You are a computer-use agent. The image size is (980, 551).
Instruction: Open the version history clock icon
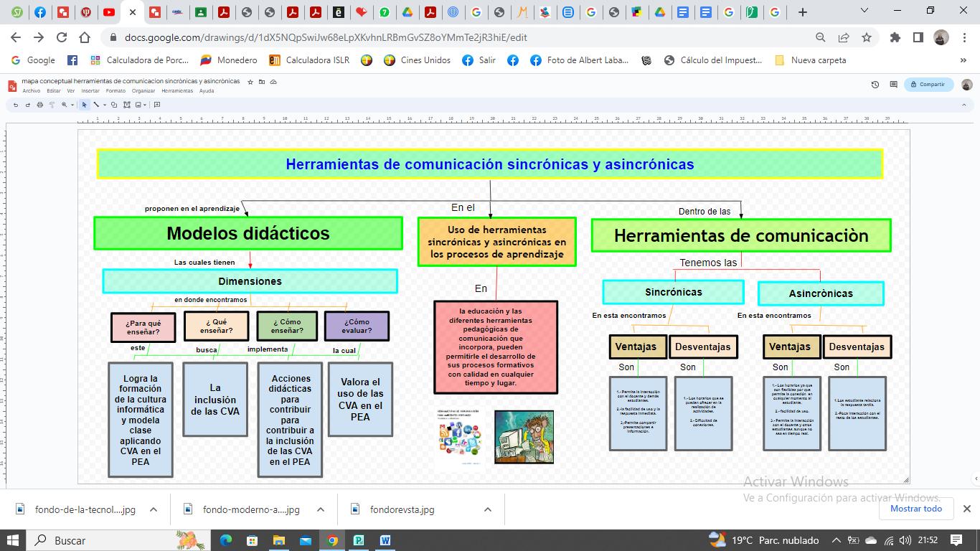(x=875, y=85)
